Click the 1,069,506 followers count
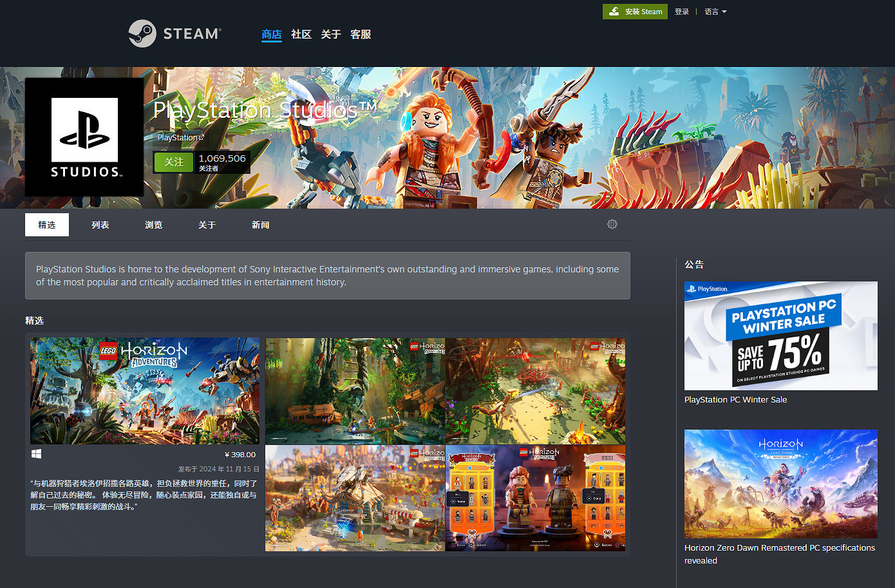This screenshot has width=895, height=588. click(x=222, y=158)
